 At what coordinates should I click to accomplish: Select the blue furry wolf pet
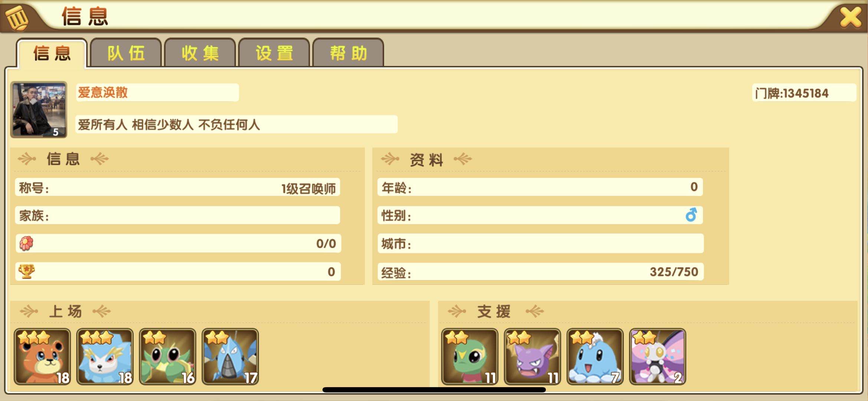[x=105, y=356]
